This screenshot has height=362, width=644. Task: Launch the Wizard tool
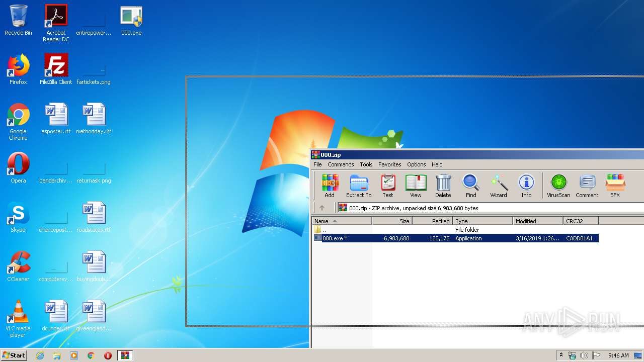click(x=499, y=186)
